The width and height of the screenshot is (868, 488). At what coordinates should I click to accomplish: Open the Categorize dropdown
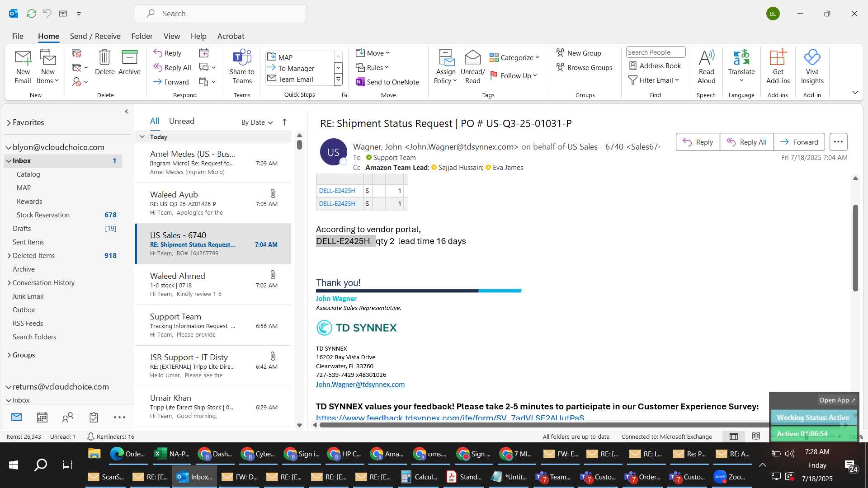pyautogui.click(x=514, y=57)
